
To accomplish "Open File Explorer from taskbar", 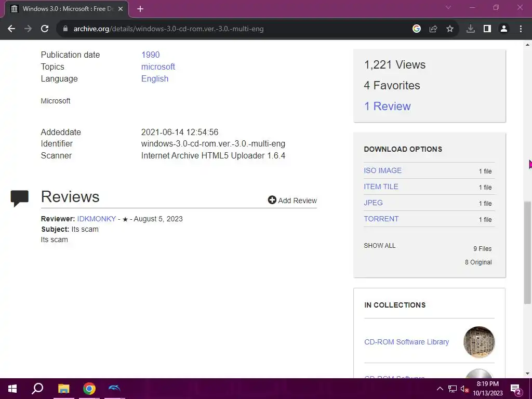I will 63,389.
